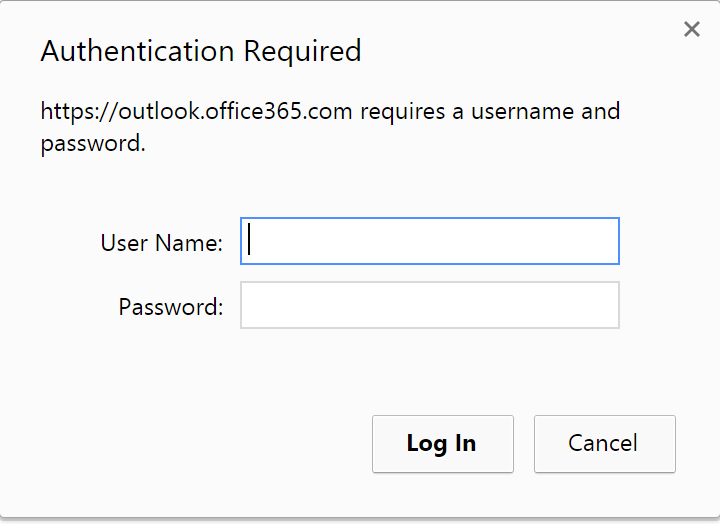Click the "Authentication Required" title text
Screen dimensions: 720x524
click(x=200, y=51)
